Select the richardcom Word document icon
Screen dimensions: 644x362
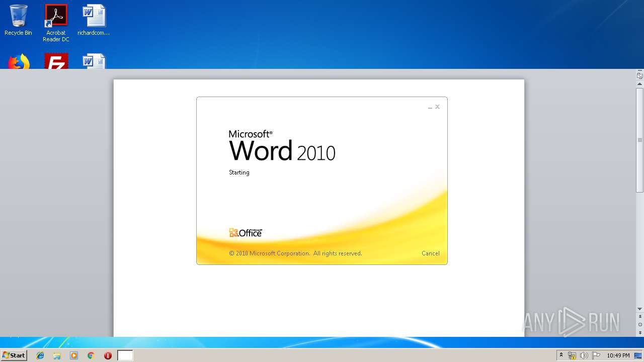point(94,20)
